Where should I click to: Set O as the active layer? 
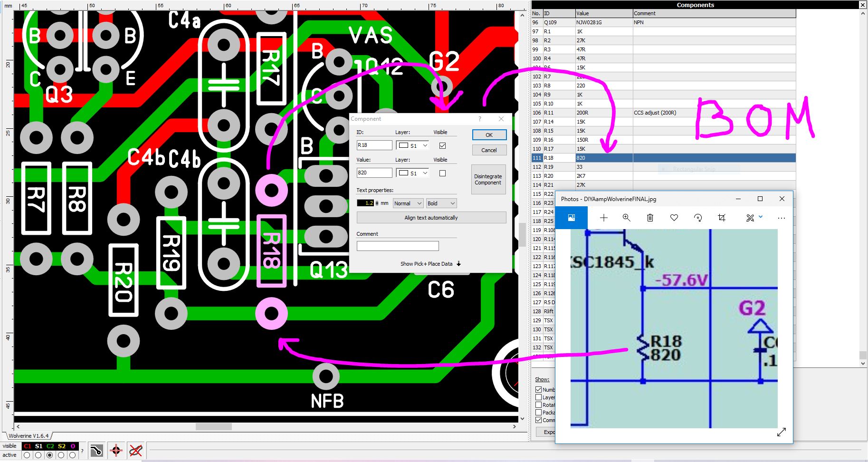(x=73, y=455)
